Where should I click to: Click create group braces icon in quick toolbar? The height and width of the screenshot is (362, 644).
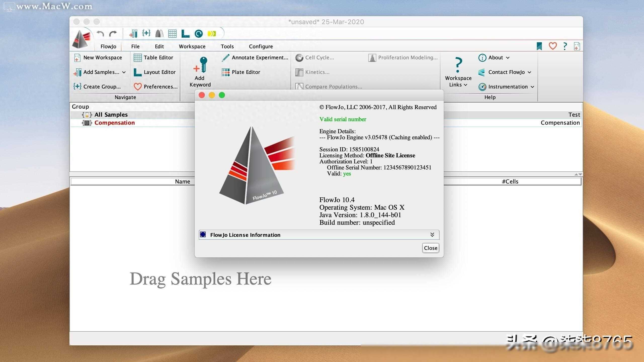[146, 33]
